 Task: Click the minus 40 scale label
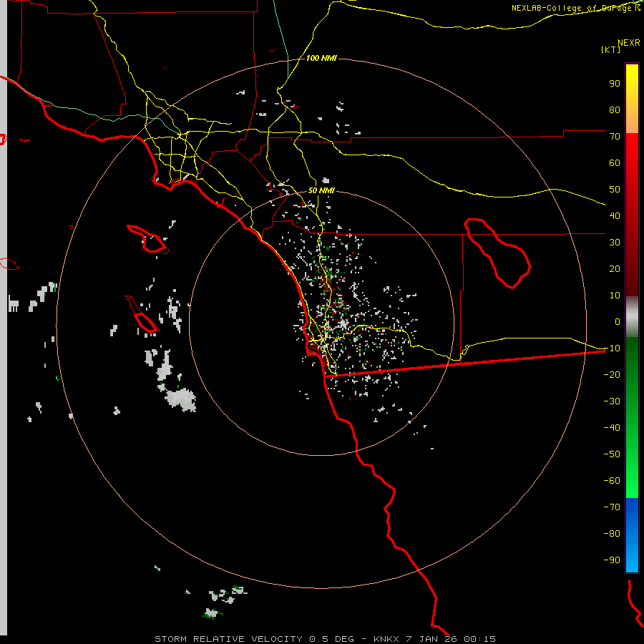612,428
